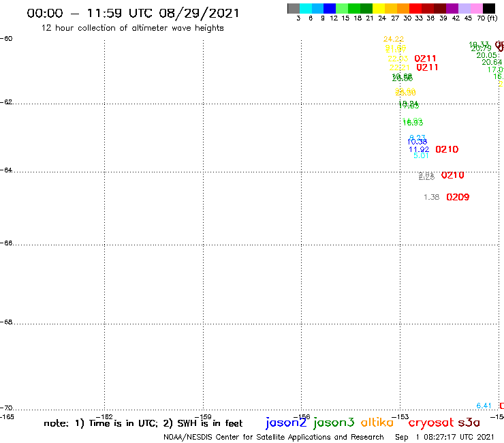Select the '0211' time label beside 22.03

click(x=425, y=59)
